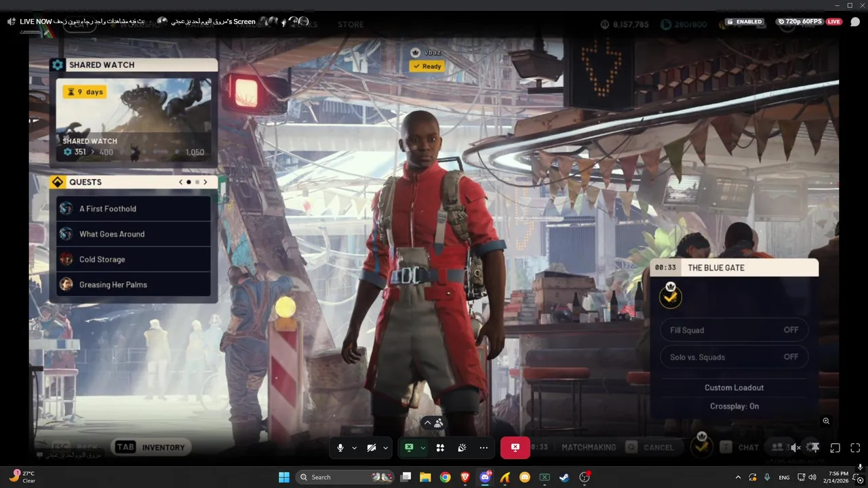Open screen share options arrow
The image size is (868, 488).
click(422, 448)
